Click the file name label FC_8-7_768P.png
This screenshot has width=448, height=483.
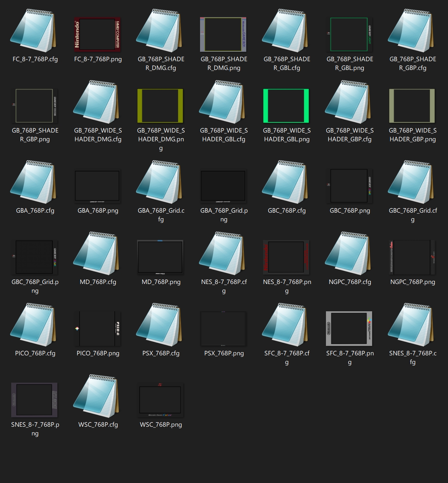point(98,59)
